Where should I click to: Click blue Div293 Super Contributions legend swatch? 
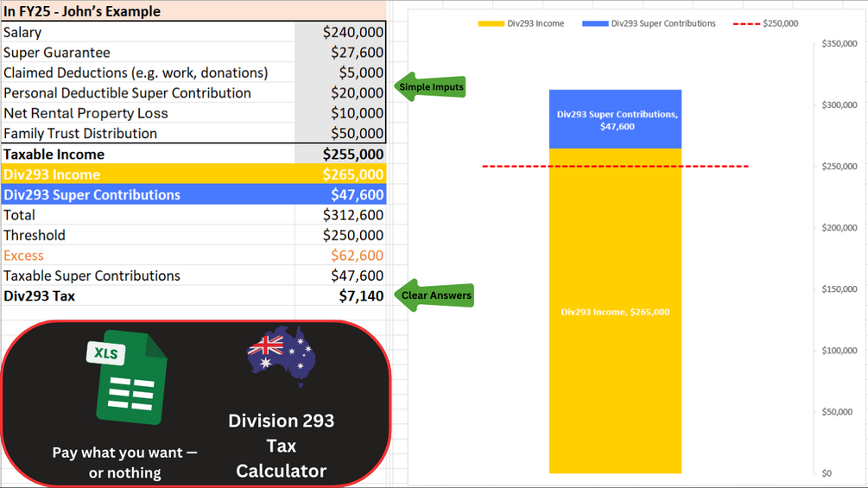(595, 24)
